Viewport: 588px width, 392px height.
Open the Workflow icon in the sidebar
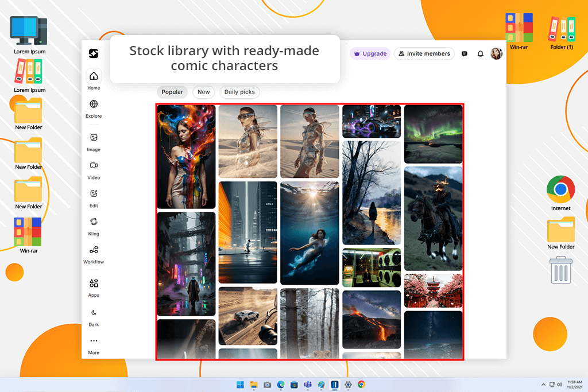click(x=94, y=250)
